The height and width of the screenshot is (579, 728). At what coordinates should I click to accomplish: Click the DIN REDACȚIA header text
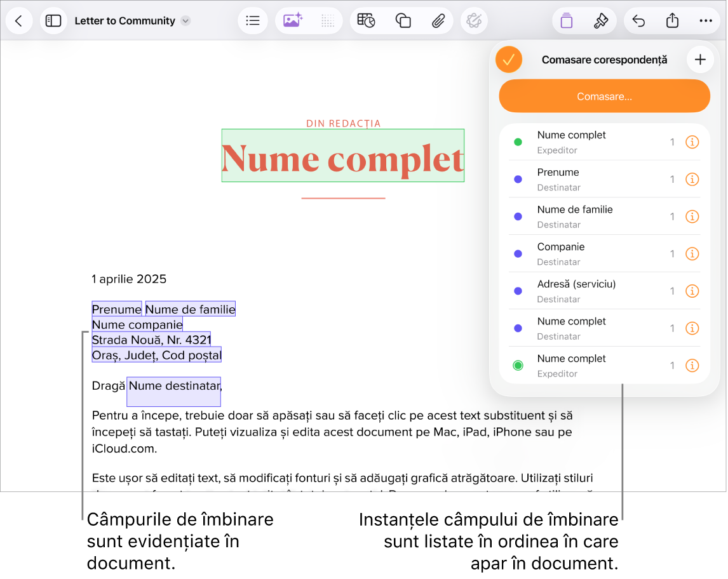[344, 123]
